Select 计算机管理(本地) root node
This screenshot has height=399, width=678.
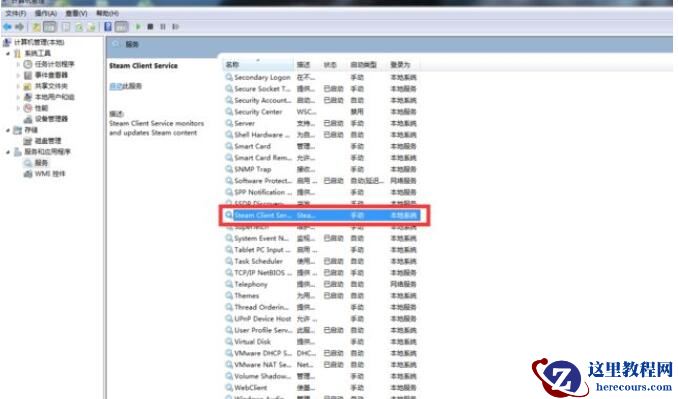[x=39, y=42]
